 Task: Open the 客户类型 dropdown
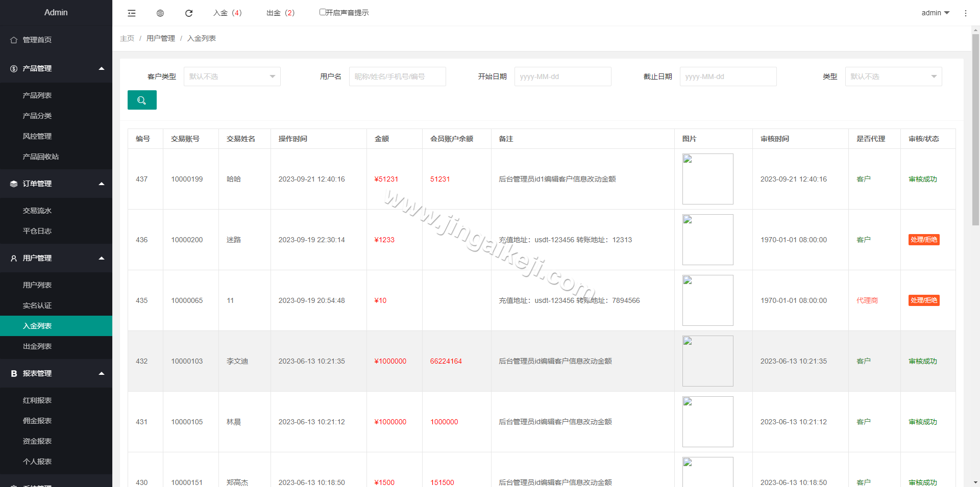coord(232,76)
